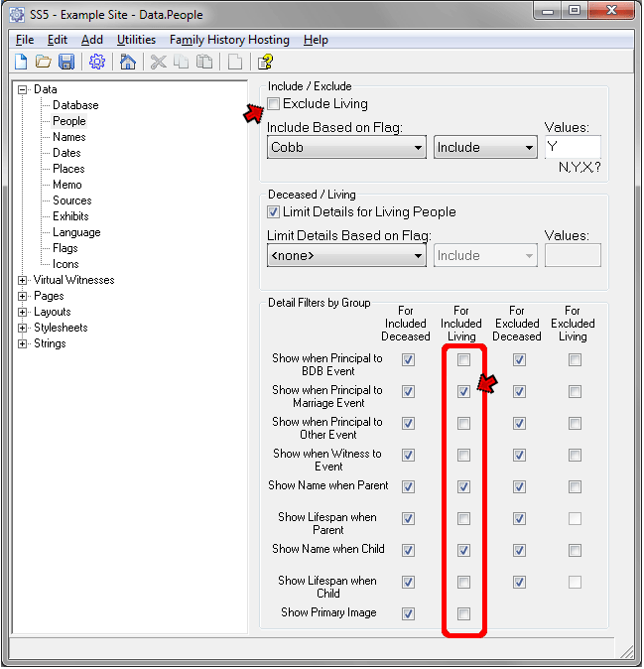Click the Open folder toolbar icon
The image size is (644, 669).
click(x=44, y=62)
